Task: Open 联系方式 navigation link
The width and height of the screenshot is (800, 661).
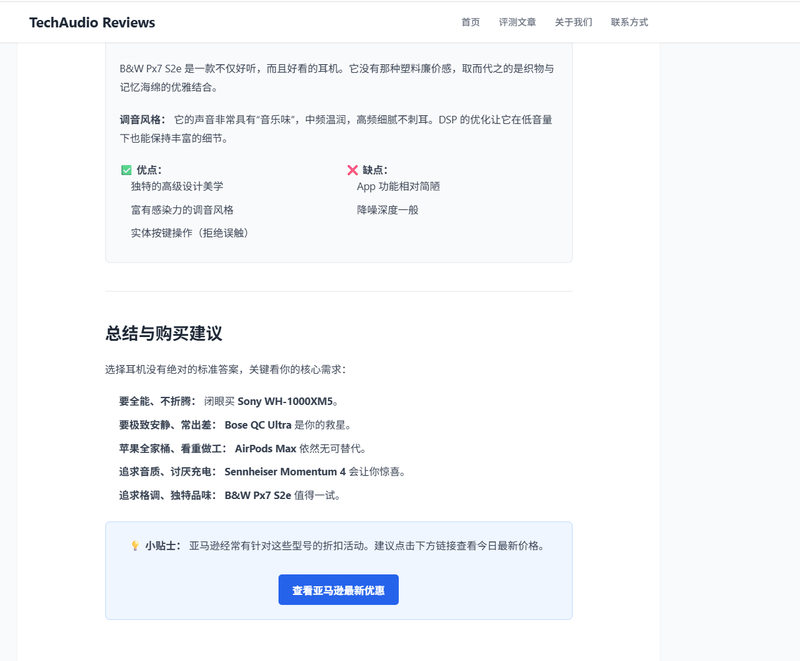Action: 630,22
